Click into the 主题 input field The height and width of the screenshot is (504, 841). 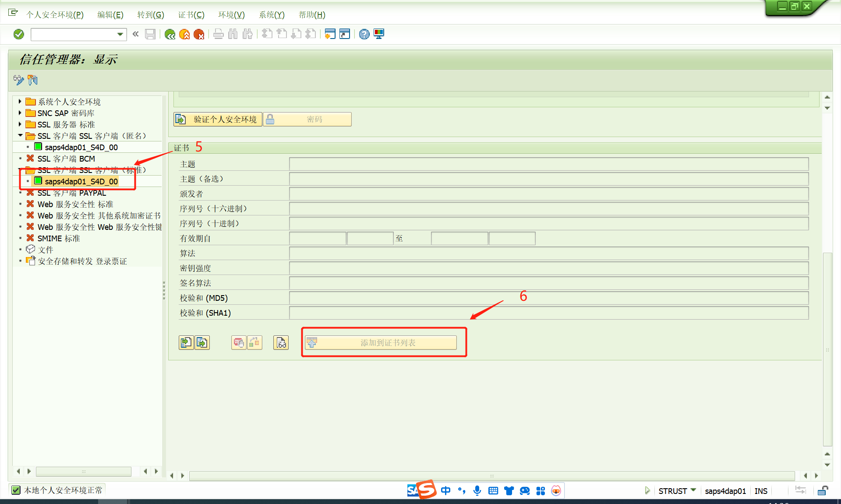pos(549,164)
